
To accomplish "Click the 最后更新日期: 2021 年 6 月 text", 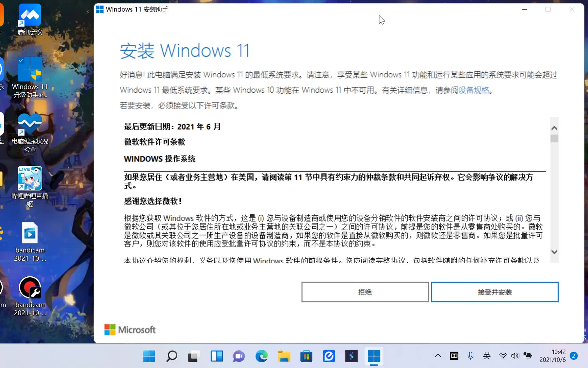I will [x=173, y=126].
